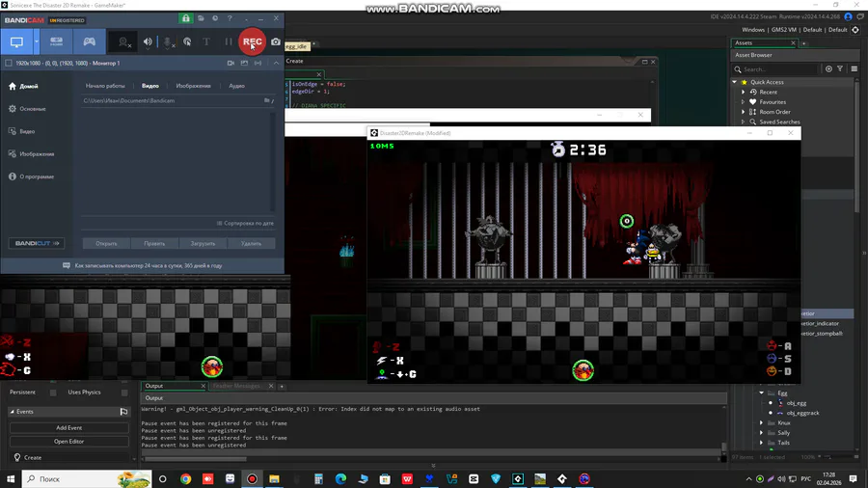
Task: Open Bandicam help question mark
Action: [230, 18]
